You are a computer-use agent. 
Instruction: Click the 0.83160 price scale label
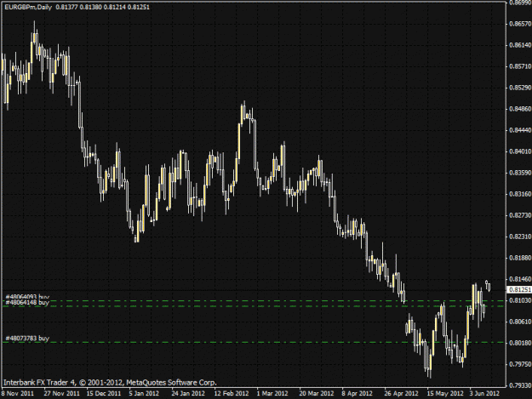point(520,194)
